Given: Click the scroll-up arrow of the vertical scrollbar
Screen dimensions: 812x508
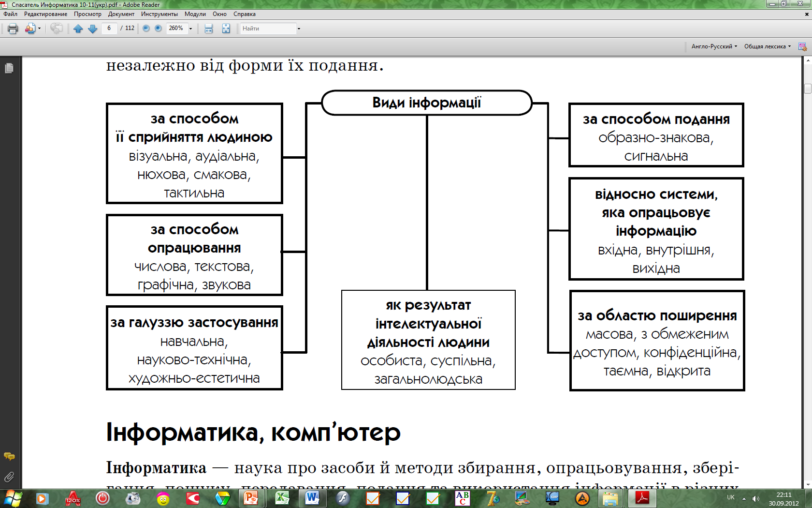Looking at the screenshot, I should (808, 60).
